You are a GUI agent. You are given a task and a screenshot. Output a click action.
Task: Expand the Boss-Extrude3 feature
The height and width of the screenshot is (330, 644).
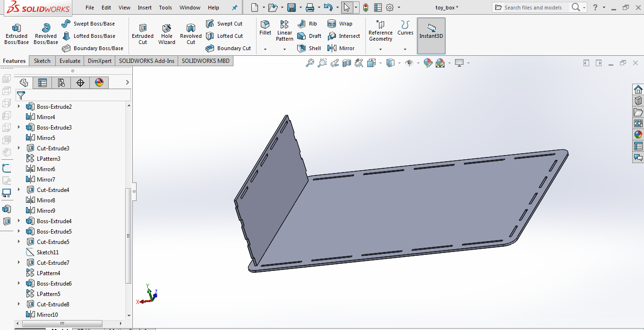19,127
